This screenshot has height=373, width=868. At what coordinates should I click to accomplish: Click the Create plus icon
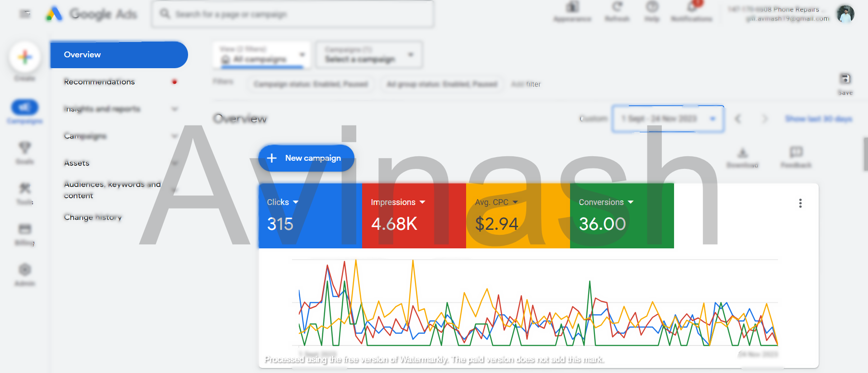pos(25,57)
